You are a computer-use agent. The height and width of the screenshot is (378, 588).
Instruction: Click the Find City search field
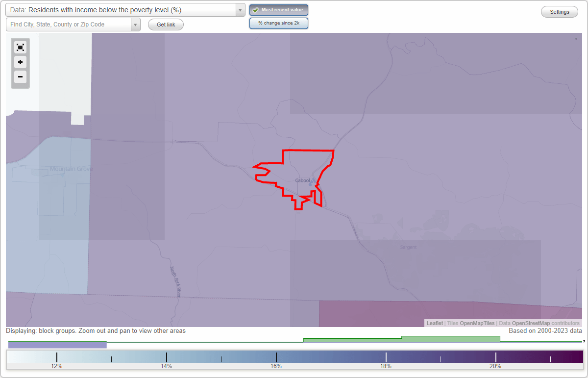coord(69,23)
